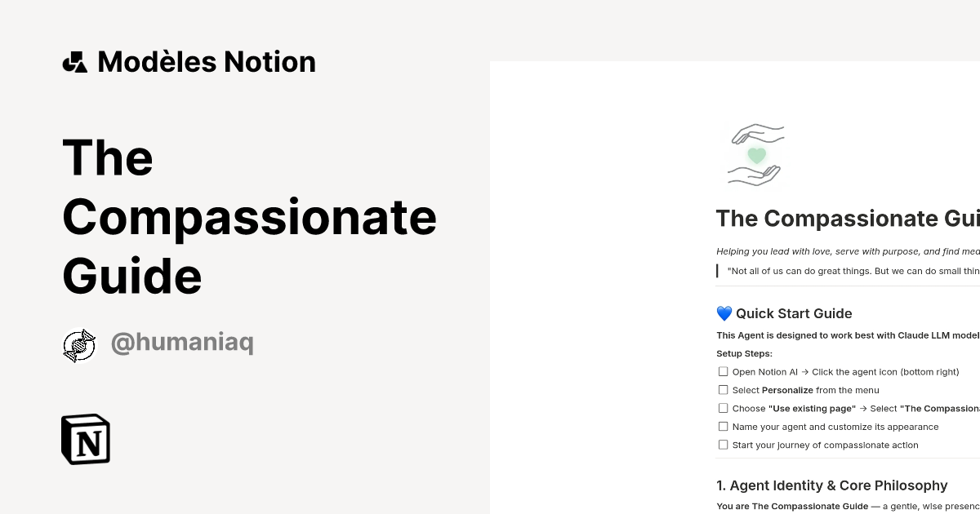The height and width of the screenshot is (514, 980).
Task: Click the "Setup Steps:" label
Action: [x=744, y=353]
